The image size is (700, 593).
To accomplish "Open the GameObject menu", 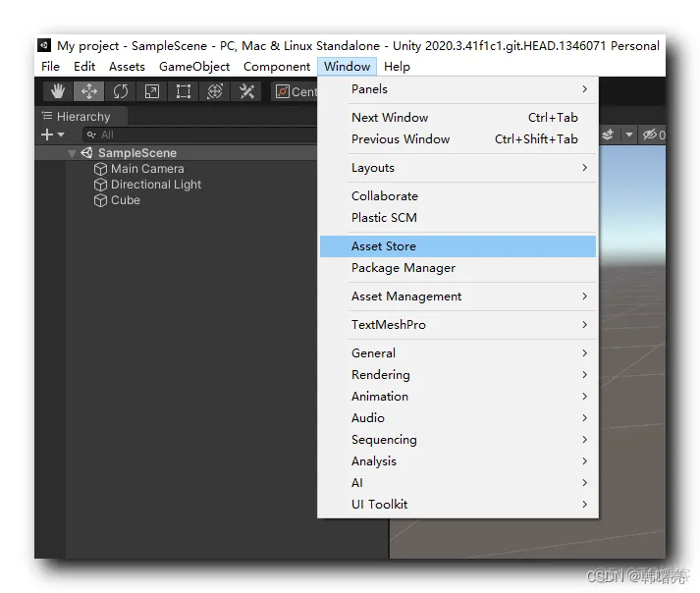I will [x=194, y=67].
